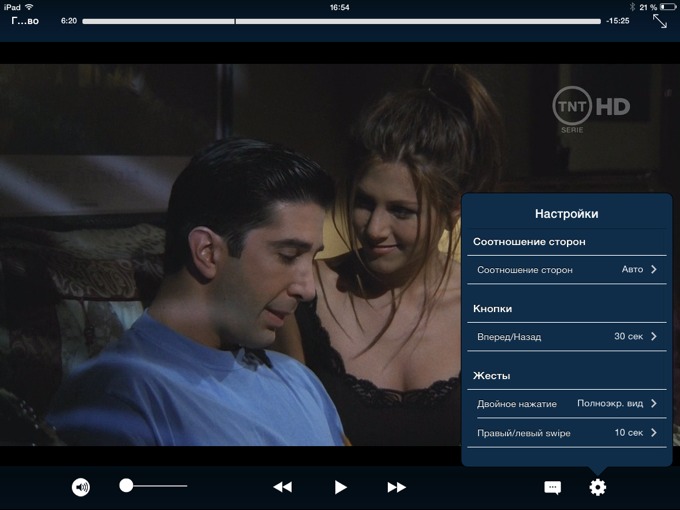Click the elapsed time '6:20' label
Image resolution: width=680 pixels, height=510 pixels.
[x=69, y=21]
